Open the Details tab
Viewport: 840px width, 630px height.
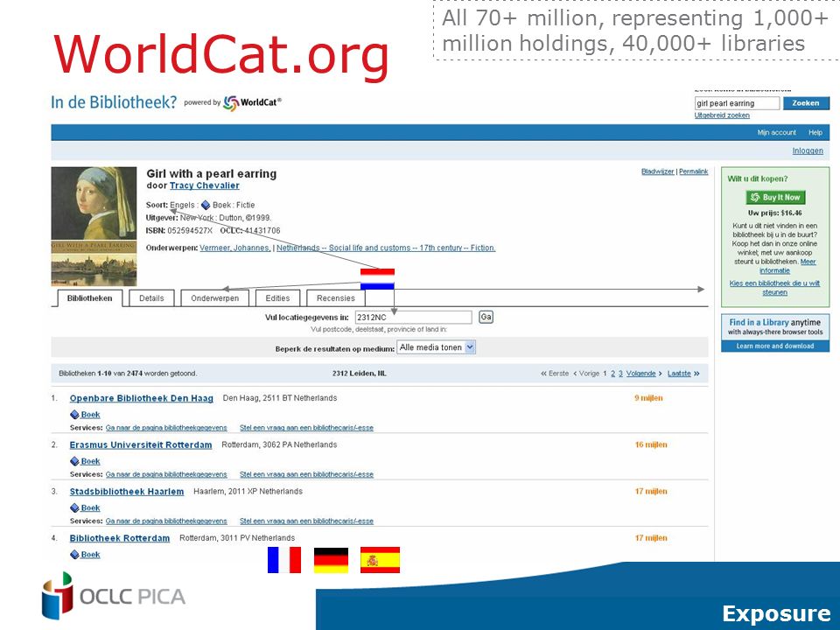coord(151,298)
